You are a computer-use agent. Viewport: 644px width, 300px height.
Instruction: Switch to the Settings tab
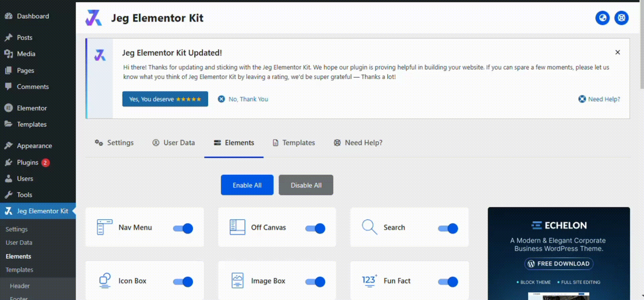(x=114, y=143)
